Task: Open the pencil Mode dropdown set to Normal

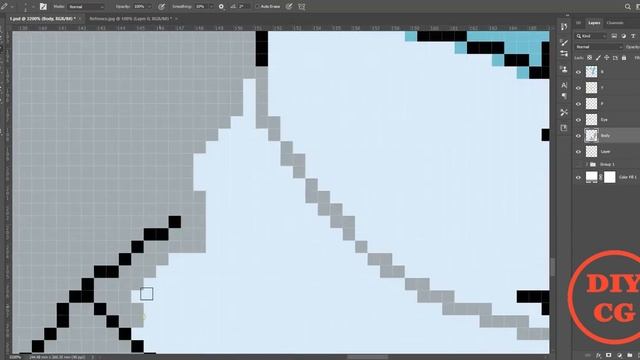Action: (85, 7)
